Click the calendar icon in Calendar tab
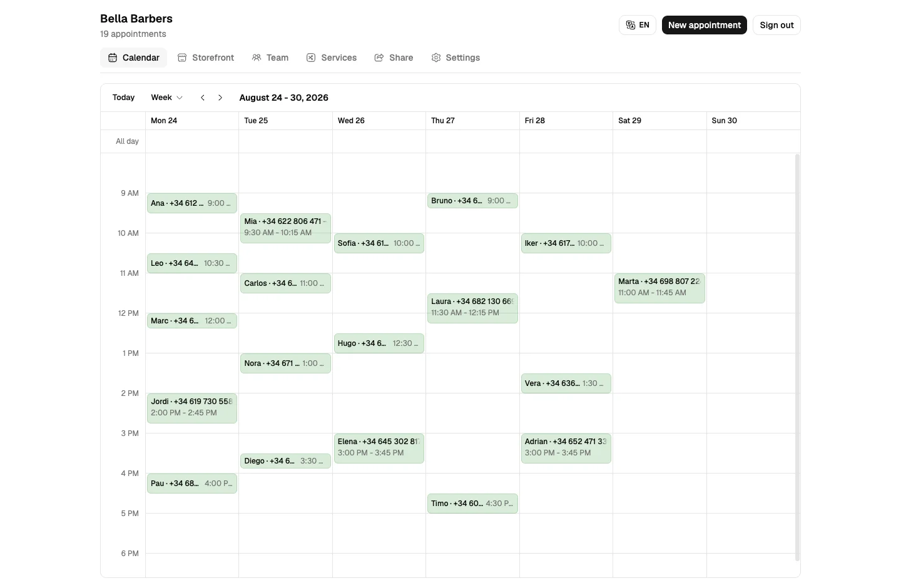The width and height of the screenshot is (901, 588). tap(113, 58)
